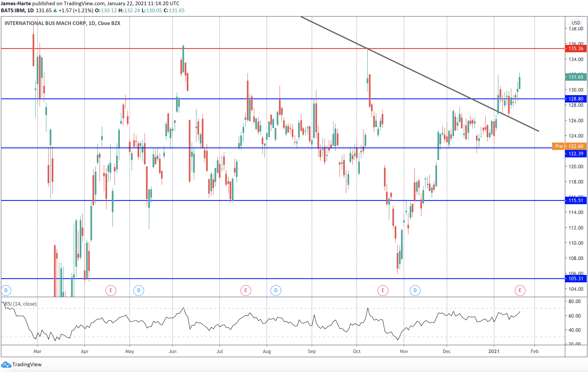Click the earnings E marker in January 2021
The width and height of the screenshot is (588, 372).
click(x=520, y=290)
